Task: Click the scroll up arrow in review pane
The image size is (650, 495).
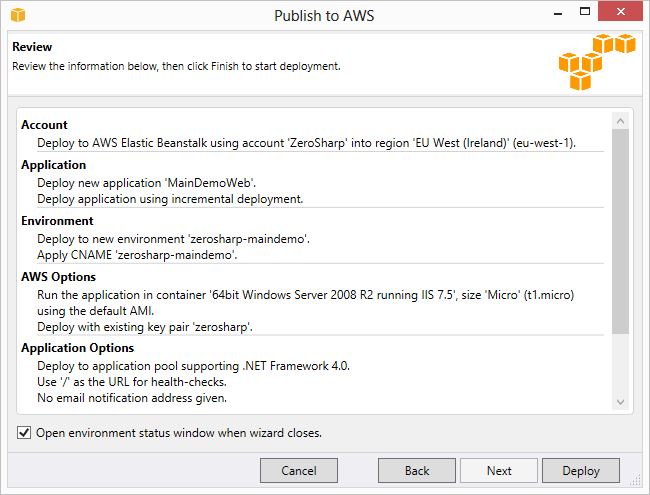Action: coord(621,121)
